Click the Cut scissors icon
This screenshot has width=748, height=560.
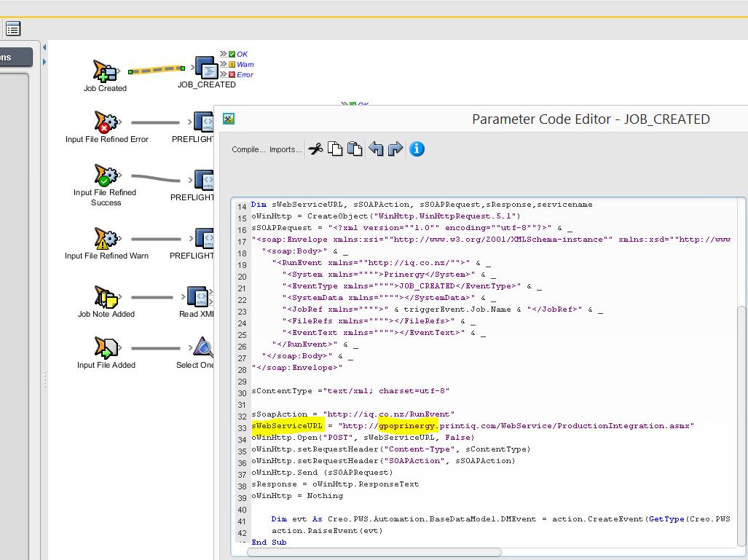(315, 149)
